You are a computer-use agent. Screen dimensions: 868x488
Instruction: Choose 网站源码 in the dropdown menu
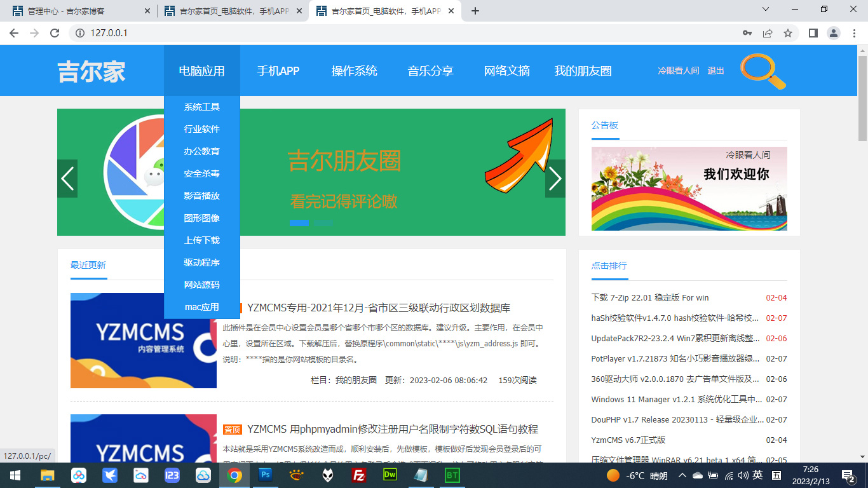point(201,285)
